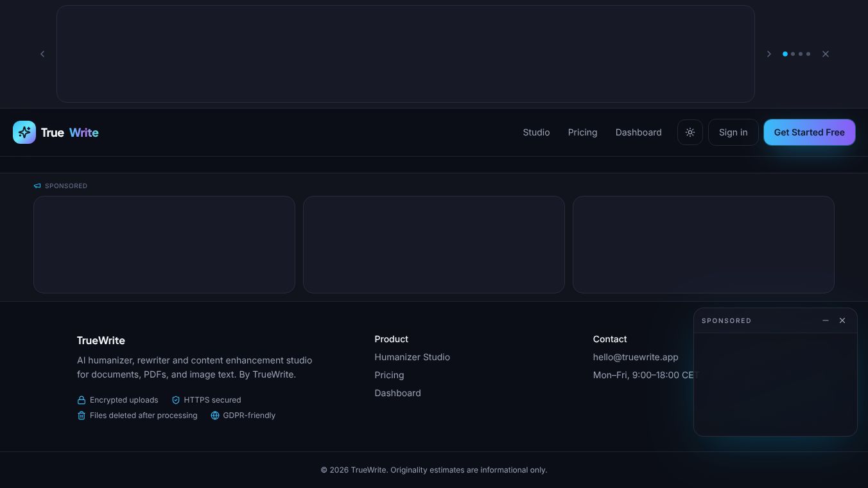Click the Get Started Free button

[x=809, y=132]
